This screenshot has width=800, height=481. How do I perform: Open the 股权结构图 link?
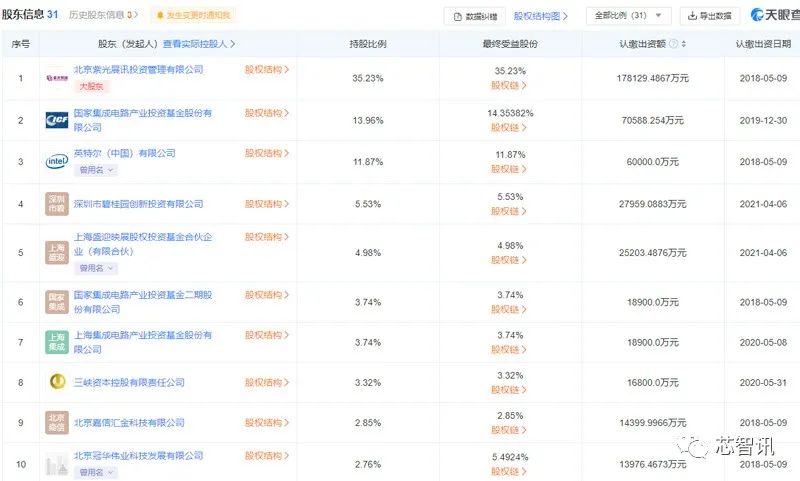[540, 16]
